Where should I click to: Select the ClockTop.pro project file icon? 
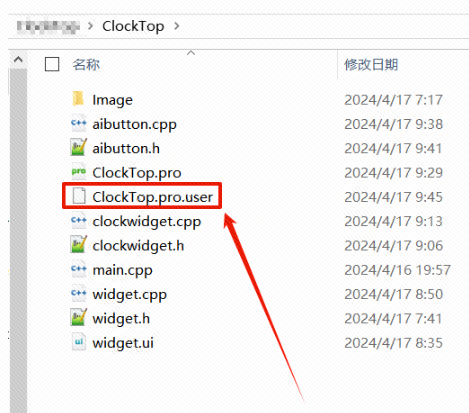79,172
